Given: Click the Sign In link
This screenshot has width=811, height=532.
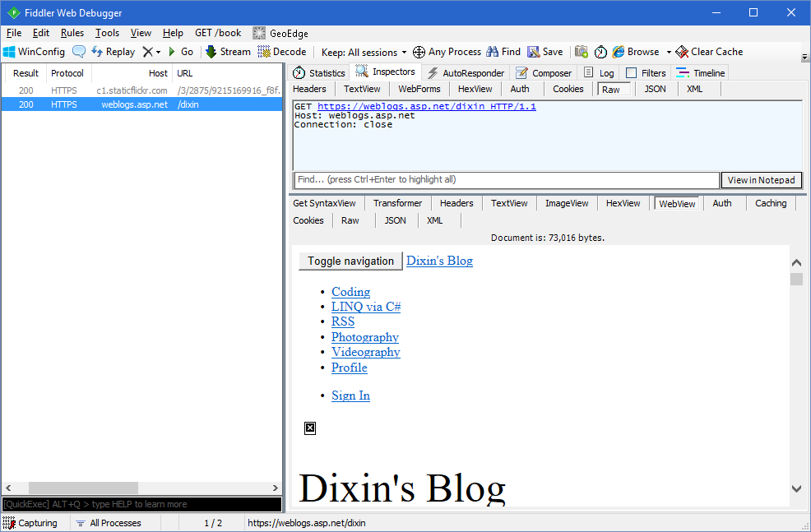Looking at the screenshot, I should coord(350,396).
